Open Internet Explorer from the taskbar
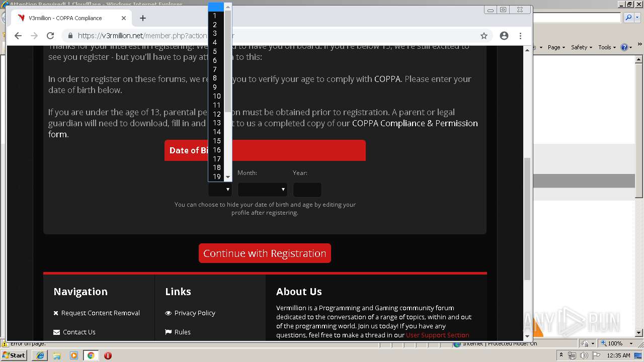The width and height of the screenshot is (644, 362). pos(41,355)
